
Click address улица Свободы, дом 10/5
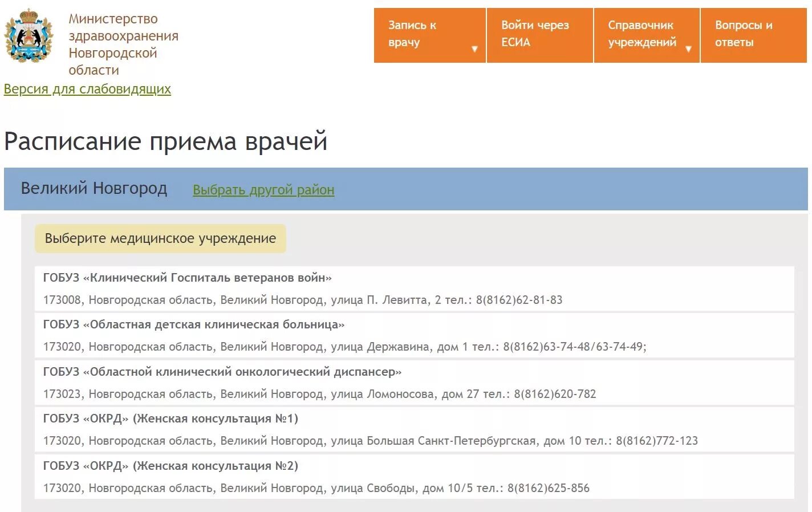coord(402,488)
